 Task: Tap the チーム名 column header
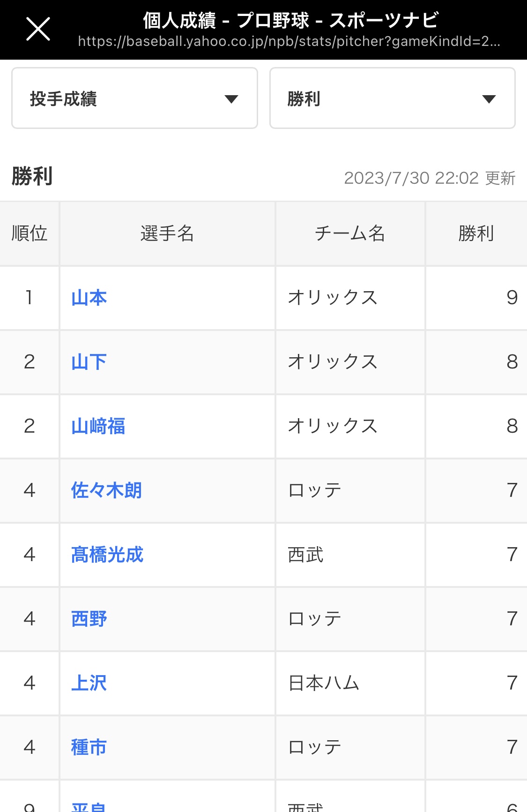tap(350, 233)
